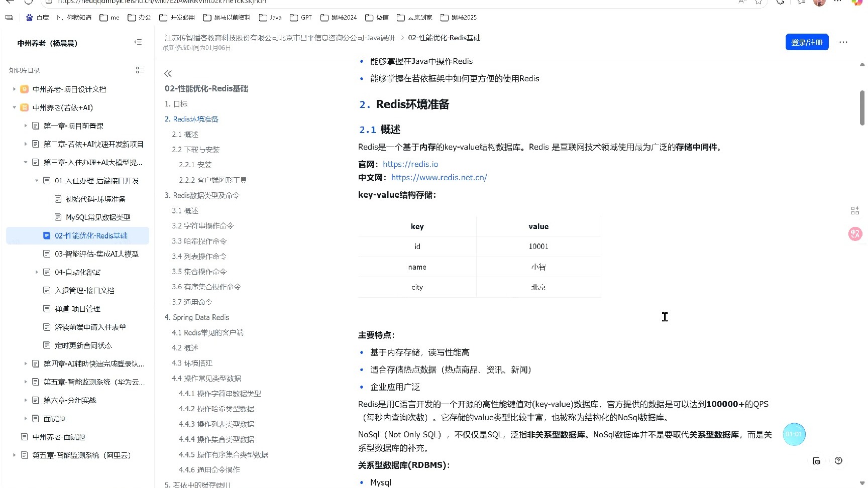Expand 面试题 tree node
868x488 pixels.
point(26,419)
